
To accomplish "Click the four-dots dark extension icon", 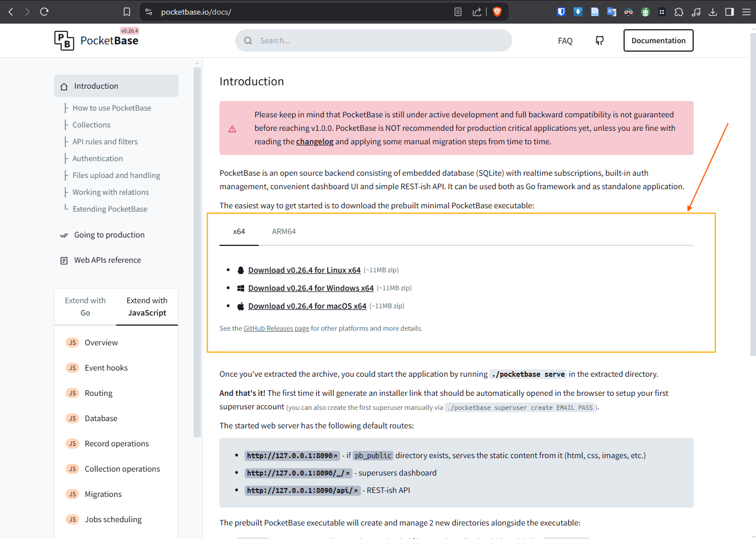I will [x=662, y=12].
